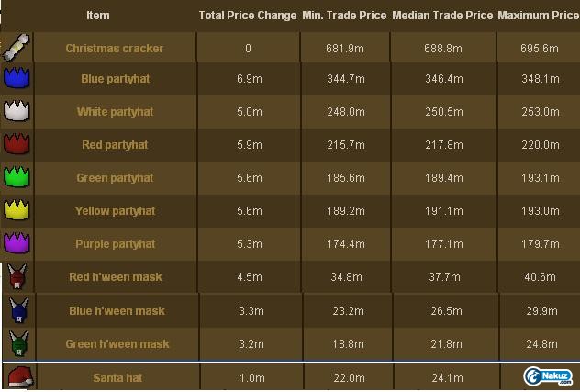
Task: Click the Blue h'ween mask icon
Action: point(17,310)
